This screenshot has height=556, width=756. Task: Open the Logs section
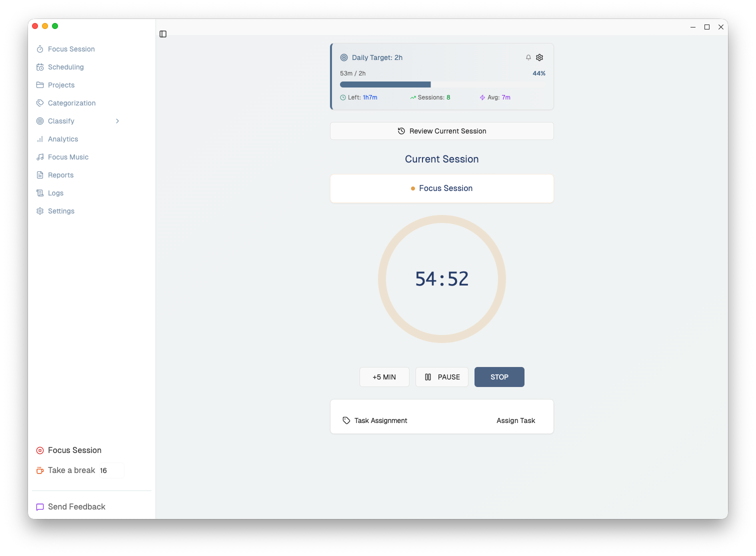(55, 193)
